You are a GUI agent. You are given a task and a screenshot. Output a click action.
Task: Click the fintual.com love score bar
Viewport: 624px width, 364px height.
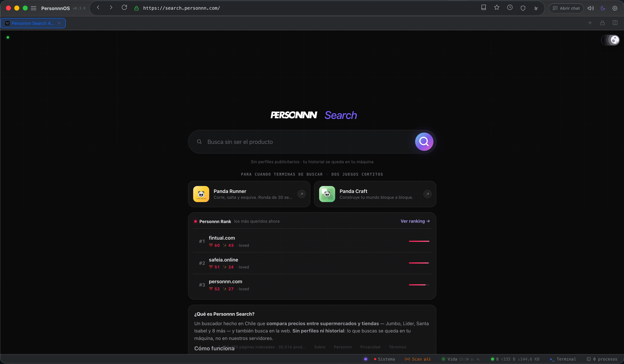click(419, 241)
